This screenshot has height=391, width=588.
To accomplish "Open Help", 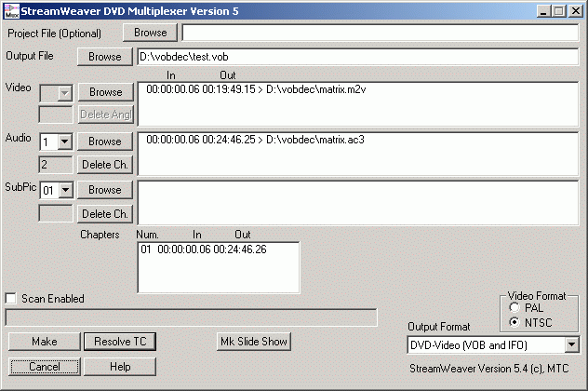I will tap(120, 367).
